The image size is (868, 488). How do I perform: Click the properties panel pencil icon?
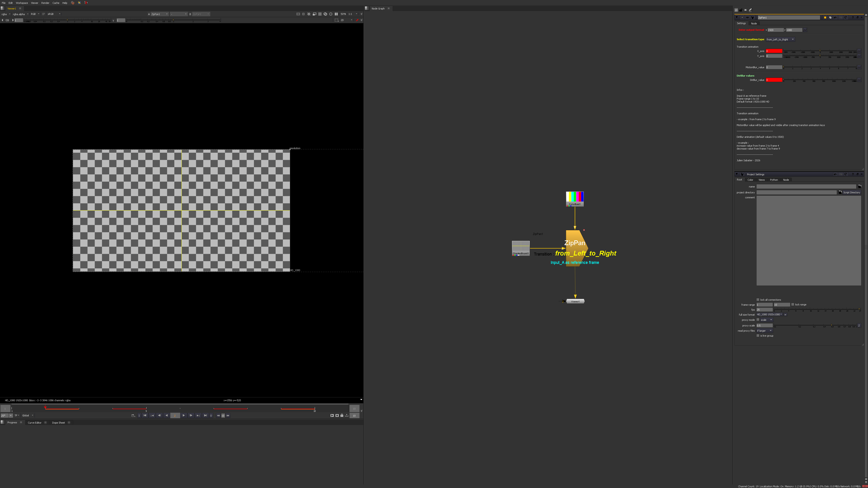[x=750, y=10]
